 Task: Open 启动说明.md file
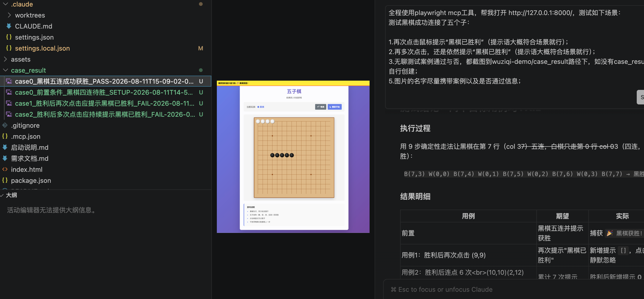tap(30, 147)
